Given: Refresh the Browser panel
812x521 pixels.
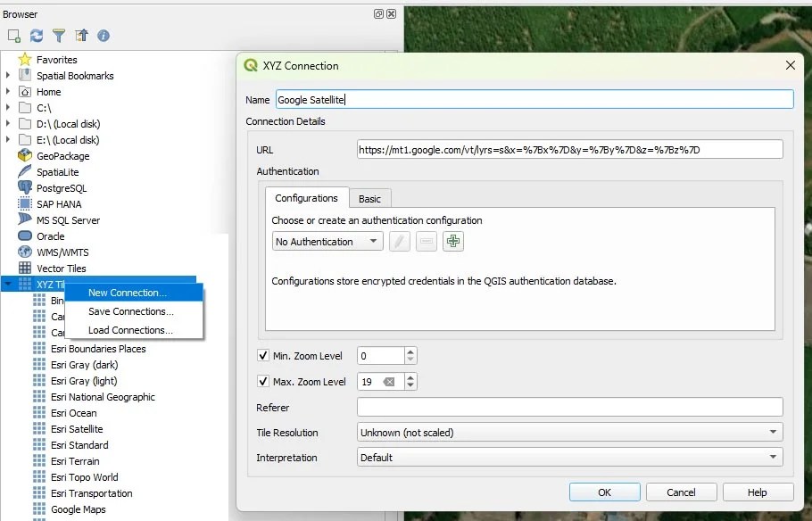Looking at the screenshot, I should click(37, 36).
